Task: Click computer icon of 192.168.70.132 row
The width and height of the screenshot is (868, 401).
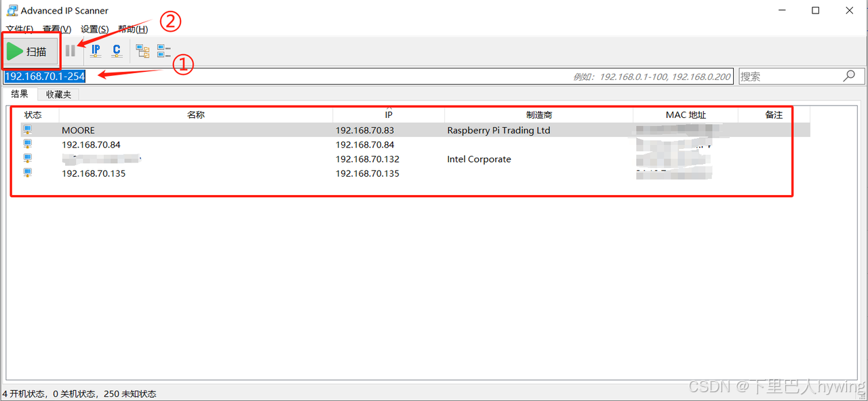Action: click(28, 159)
